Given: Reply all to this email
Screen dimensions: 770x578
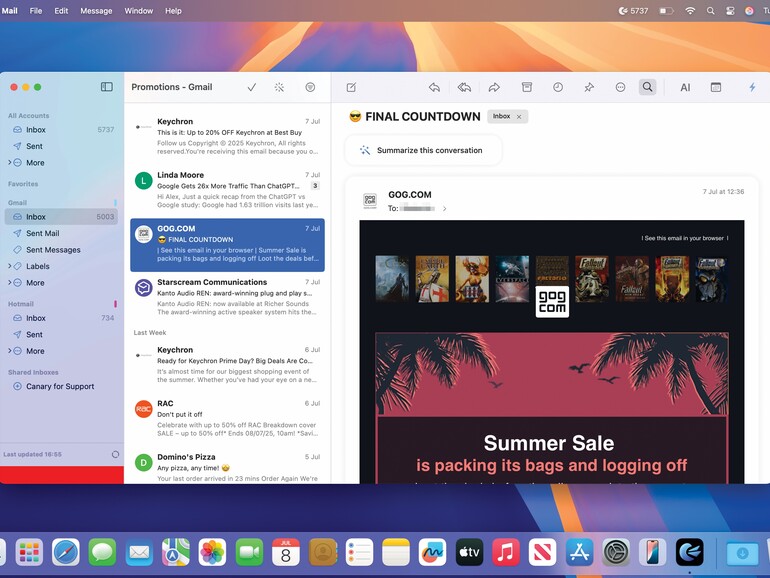Looking at the screenshot, I should pyautogui.click(x=464, y=87).
